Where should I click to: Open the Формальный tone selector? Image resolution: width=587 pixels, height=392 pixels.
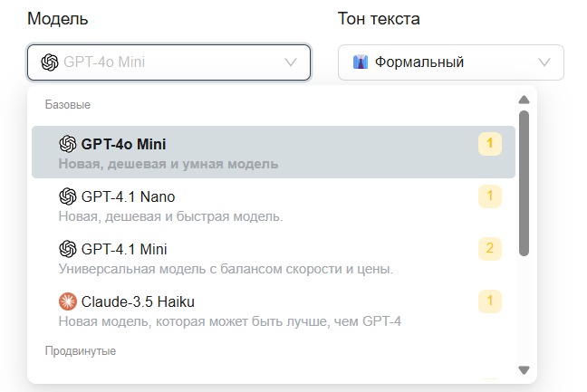click(x=451, y=62)
